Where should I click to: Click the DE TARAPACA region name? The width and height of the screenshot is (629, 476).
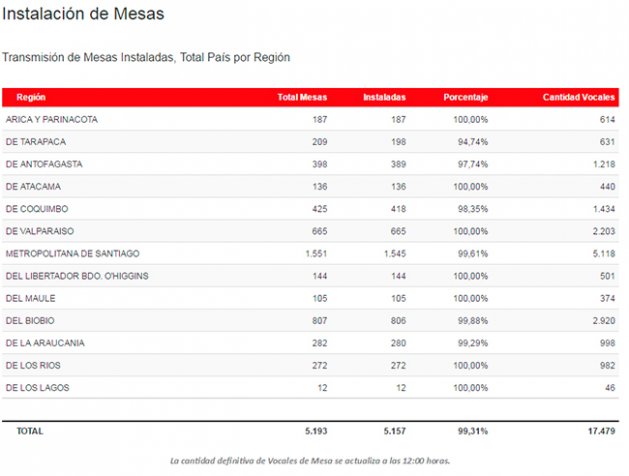tap(38, 141)
